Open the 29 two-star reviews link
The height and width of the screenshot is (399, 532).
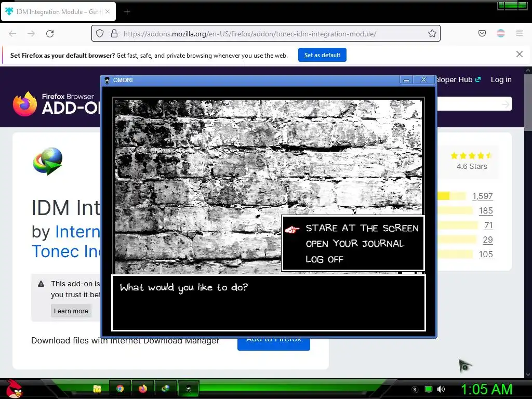[488, 240]
